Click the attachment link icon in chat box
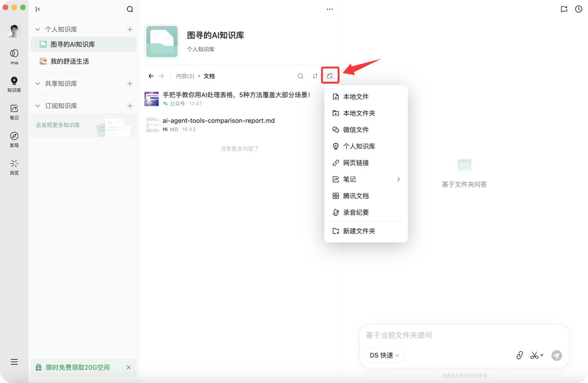 point(520,356)
